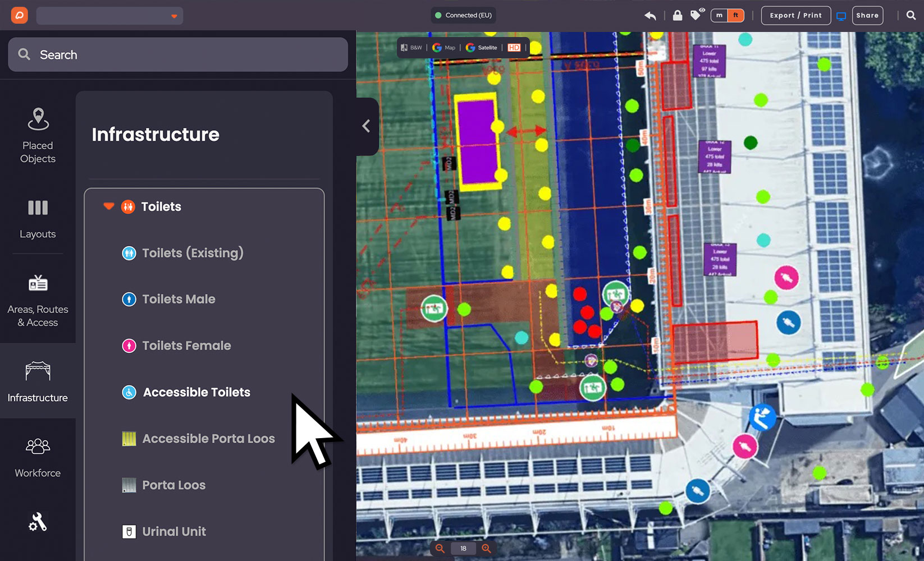Open the Workforce section

pyautogui.click(x=38, y=457)
